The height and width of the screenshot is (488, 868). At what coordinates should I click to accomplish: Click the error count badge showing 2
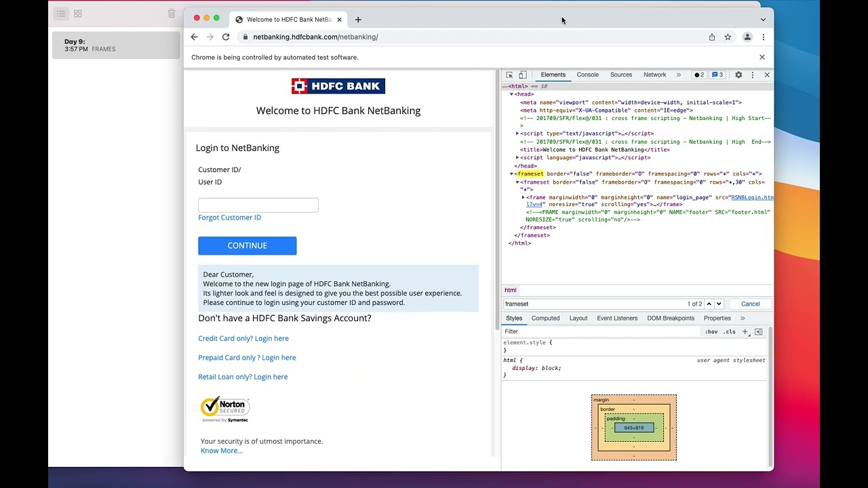pyautogui.click(x=699, y=75)
